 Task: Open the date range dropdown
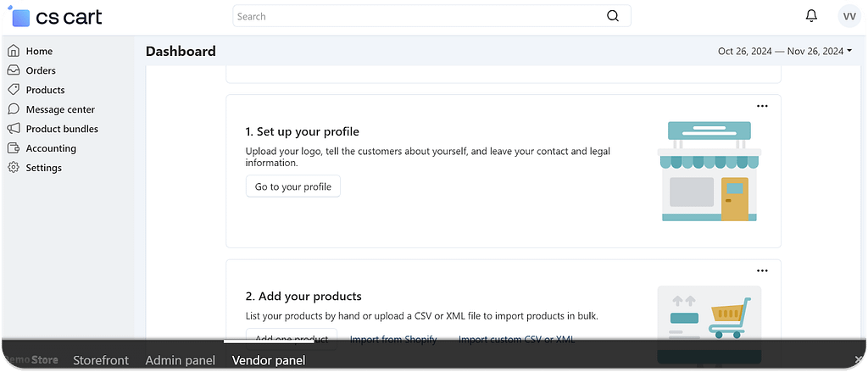785,51
